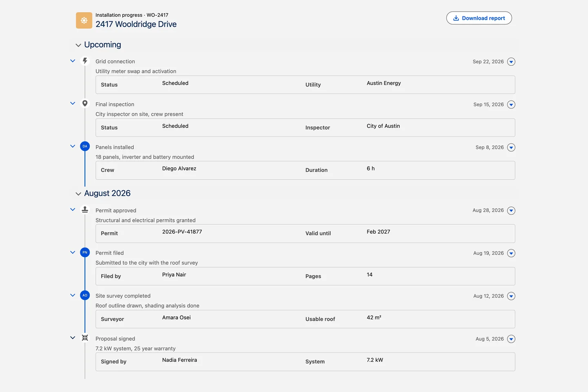Open the Aug 12, 2026 actions dropdown
The width and height of the screenshot is (588, 392).
(511, 296)
